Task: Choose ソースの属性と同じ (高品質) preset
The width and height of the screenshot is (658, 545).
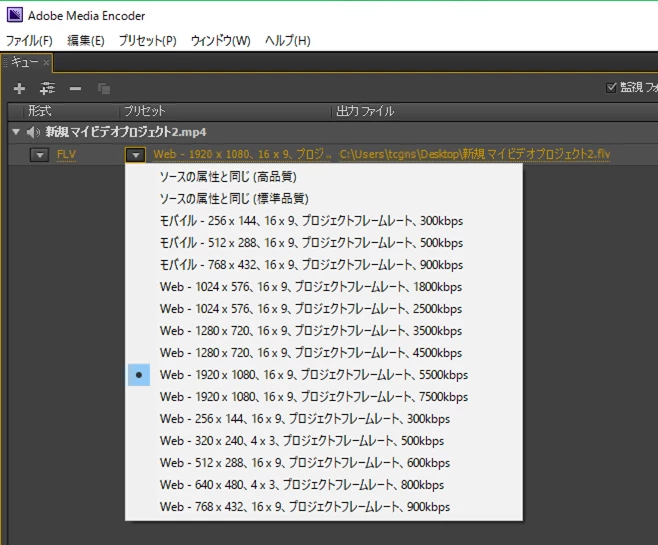Action: click(x=324, y=177)
